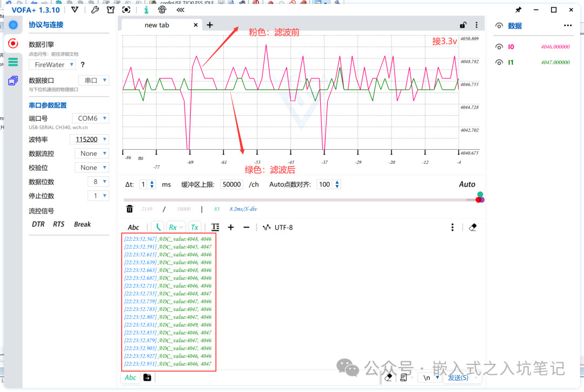Viewport: 584px width, 392px height.
Task: Decrease console font with minus icon
Action: [246, 227]
